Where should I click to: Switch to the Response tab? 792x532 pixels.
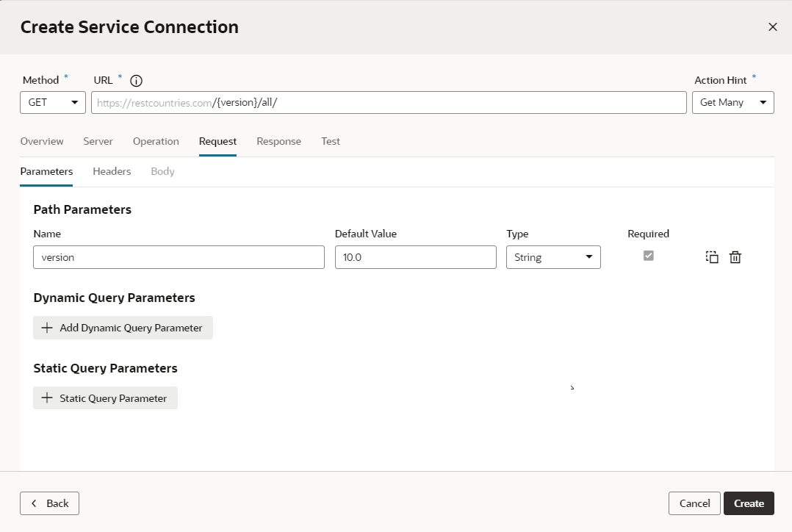tap(278, 141)
